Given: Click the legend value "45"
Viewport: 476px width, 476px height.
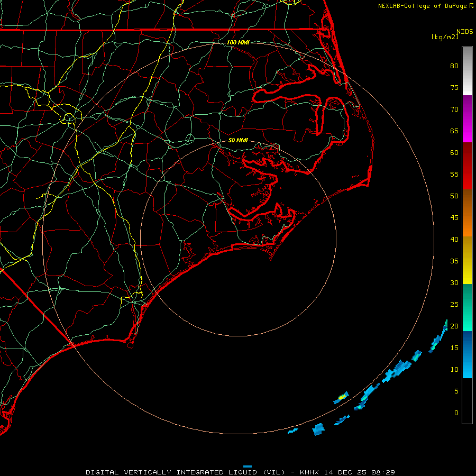Looking at the screenshot, I should coord(454,218).
